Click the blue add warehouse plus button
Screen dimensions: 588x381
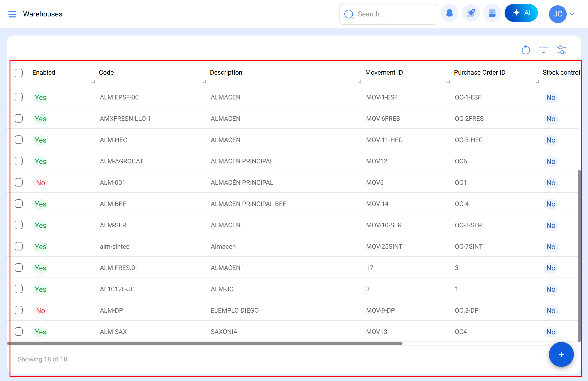tap(561, 354)
